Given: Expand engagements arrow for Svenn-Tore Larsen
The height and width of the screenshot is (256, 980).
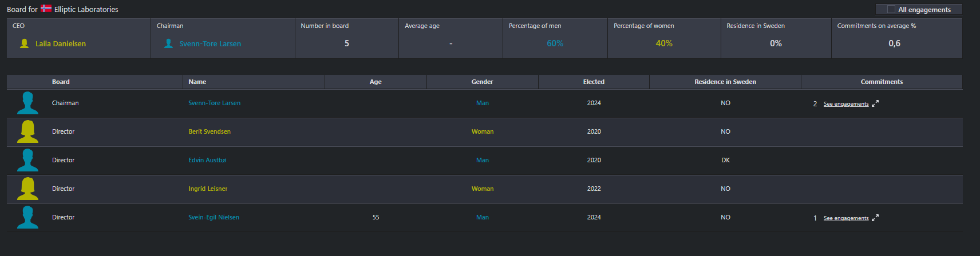Looking at the screenshot, I should (875, 103).
